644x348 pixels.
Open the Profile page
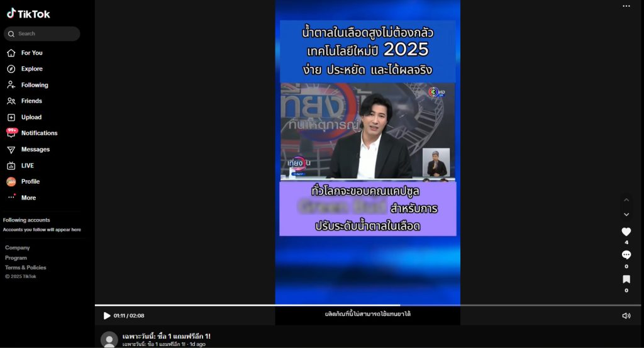[x=30, y=182]
